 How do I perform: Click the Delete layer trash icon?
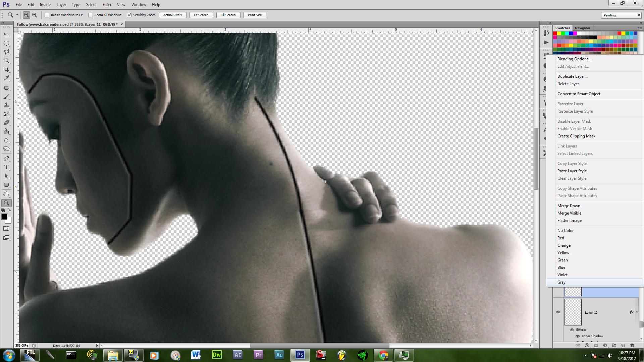click(x=632, y=345)
